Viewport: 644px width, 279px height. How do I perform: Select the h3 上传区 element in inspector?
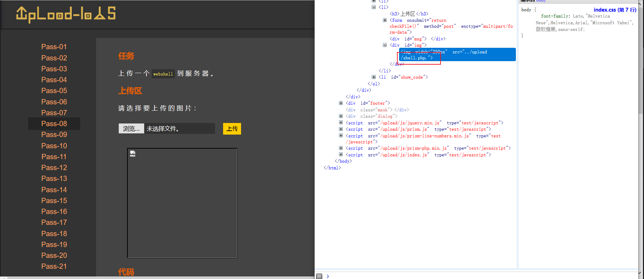pyautogui.click(x=409, y=14)
